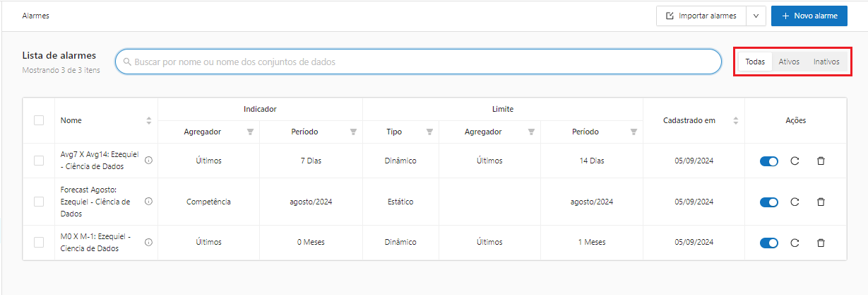The image size is (868, 295).
Task: Click the refresh icon for Forecast Agosto alarm
Action: click(795, 202)
